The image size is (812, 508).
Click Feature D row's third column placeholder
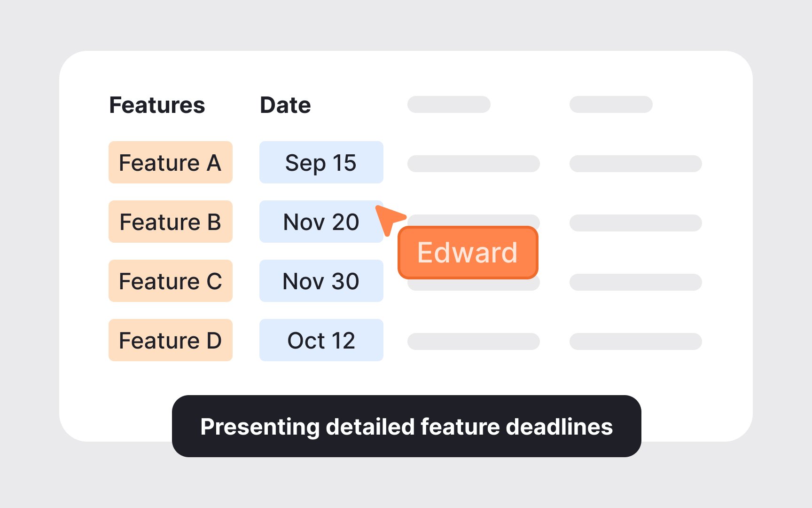(x=473, y=341)
